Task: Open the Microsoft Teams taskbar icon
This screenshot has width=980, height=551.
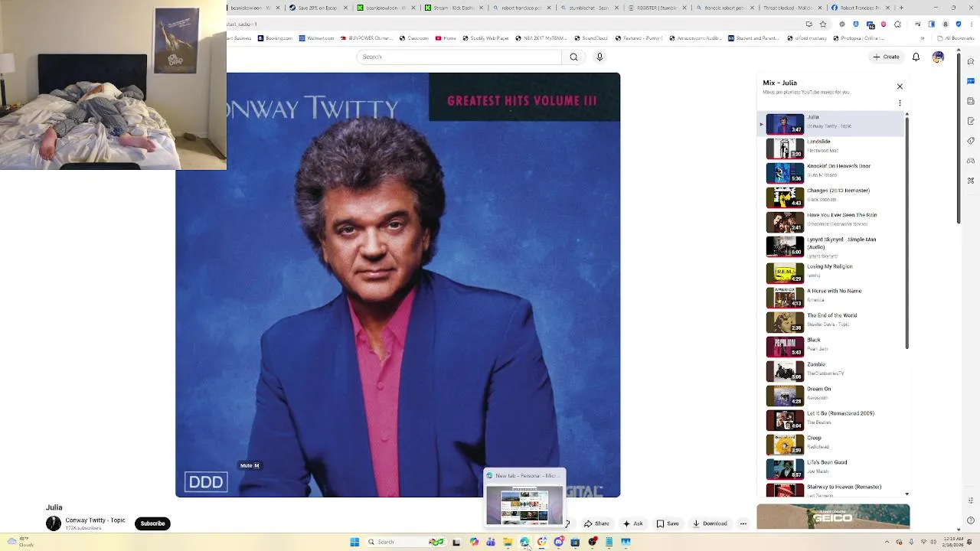Action: click(x=491, y=542)
